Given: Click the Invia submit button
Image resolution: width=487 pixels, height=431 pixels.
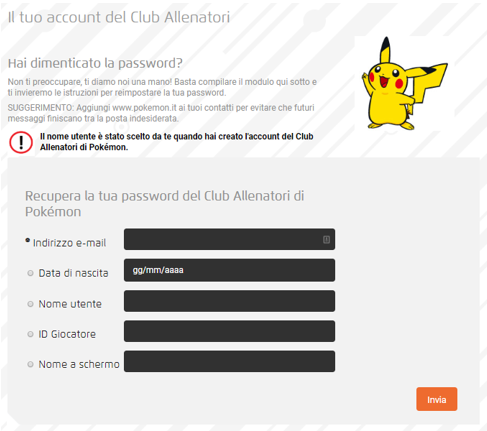Looking at the screenshot, I should click(437, 399).
